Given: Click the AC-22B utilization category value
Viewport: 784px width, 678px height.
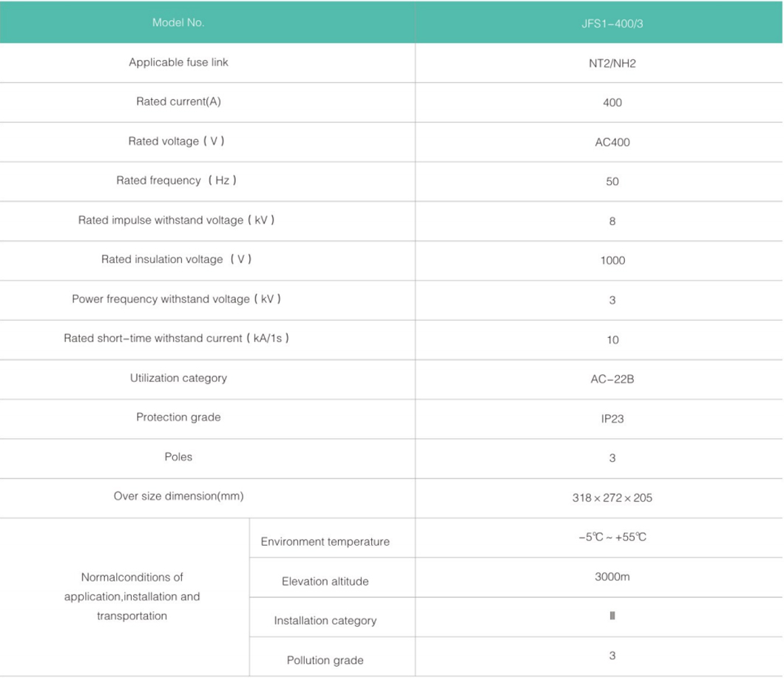Looking at the screenshot, I should [612, 379].
